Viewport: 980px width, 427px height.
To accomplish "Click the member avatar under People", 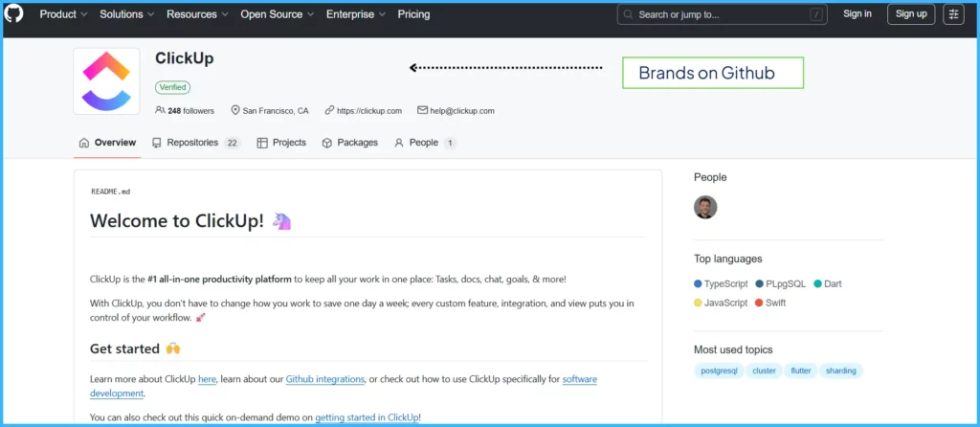I will pyautogui.click(x=705, y=207).
